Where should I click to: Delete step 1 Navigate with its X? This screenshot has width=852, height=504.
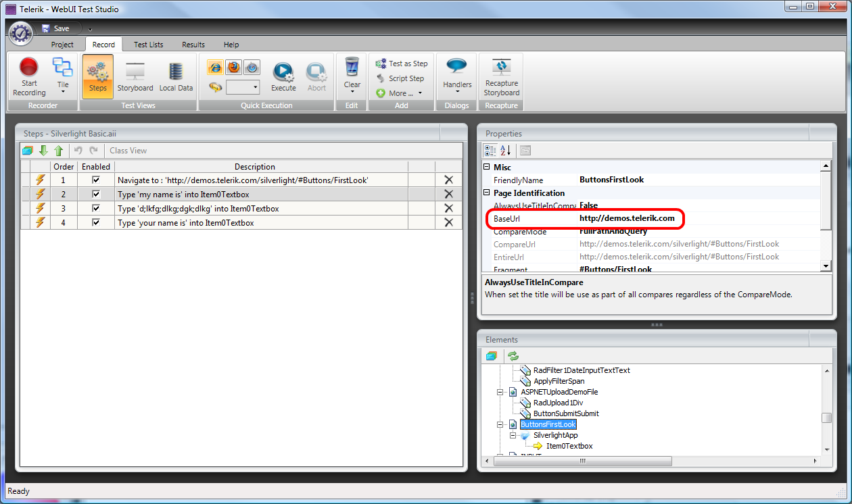(x=448, y=180)
